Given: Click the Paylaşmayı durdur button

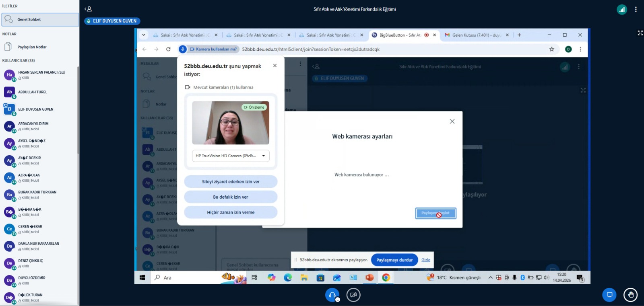Looking at the screenshot, I should tap(394, 260).
